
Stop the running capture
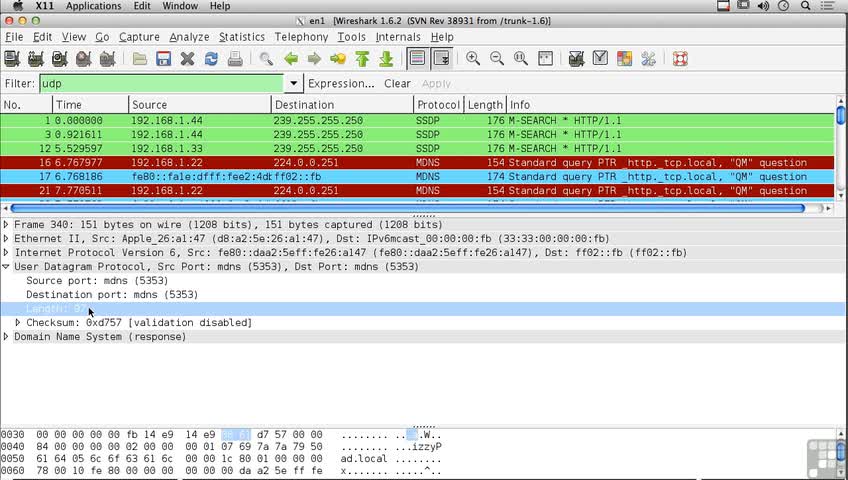(83, 58)
